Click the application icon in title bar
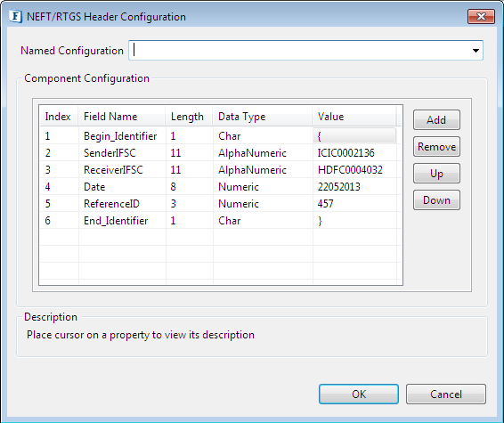 point(15,16)
